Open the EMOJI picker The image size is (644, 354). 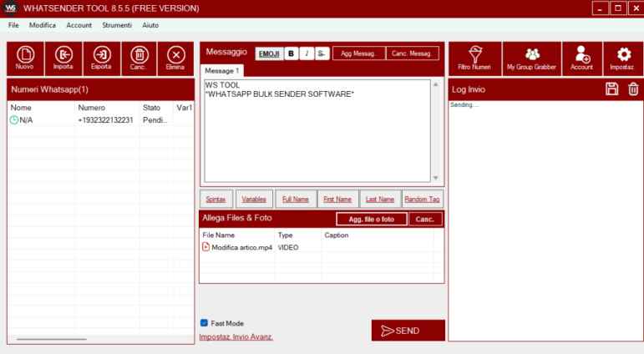point(269,53)
